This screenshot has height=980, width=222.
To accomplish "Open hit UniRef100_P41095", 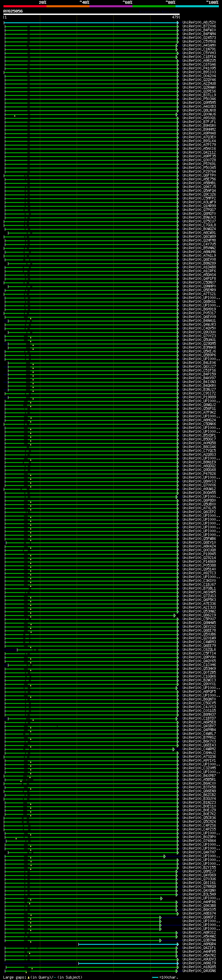I will click(199, 68).
